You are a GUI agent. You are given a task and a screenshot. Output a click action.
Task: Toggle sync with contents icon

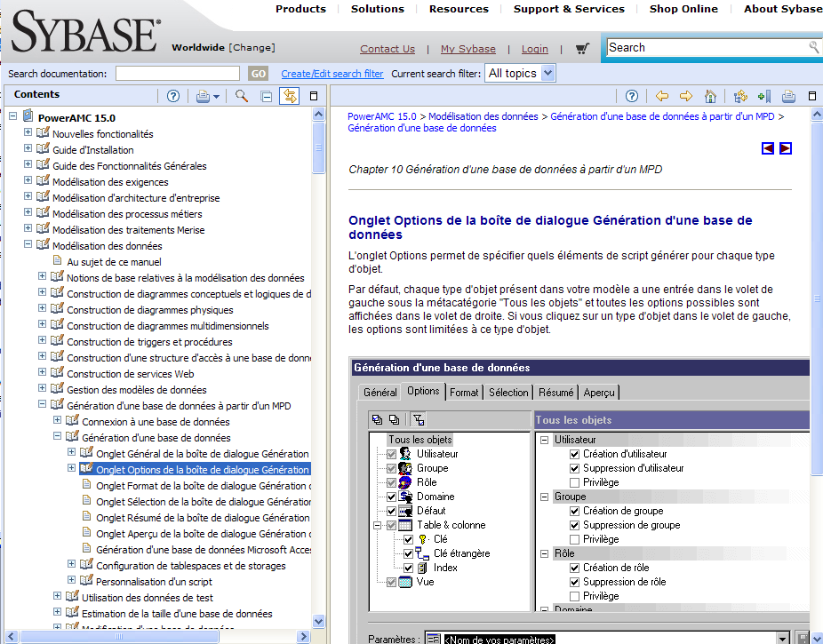tap(289, 96)
